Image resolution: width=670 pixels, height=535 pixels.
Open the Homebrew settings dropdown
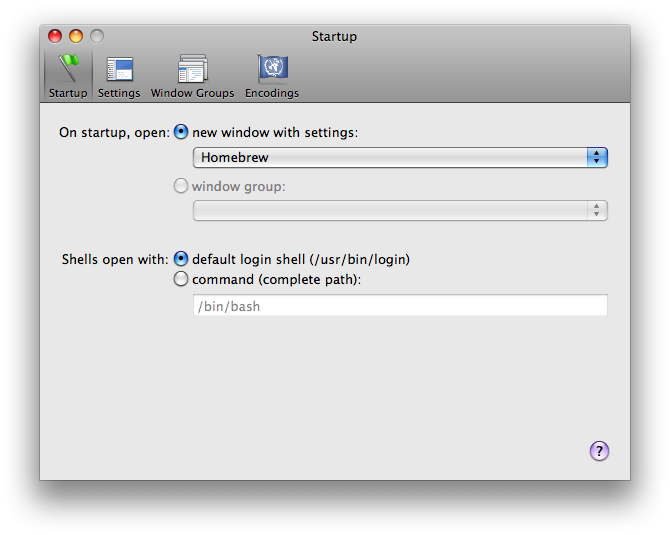coord(400,157)
